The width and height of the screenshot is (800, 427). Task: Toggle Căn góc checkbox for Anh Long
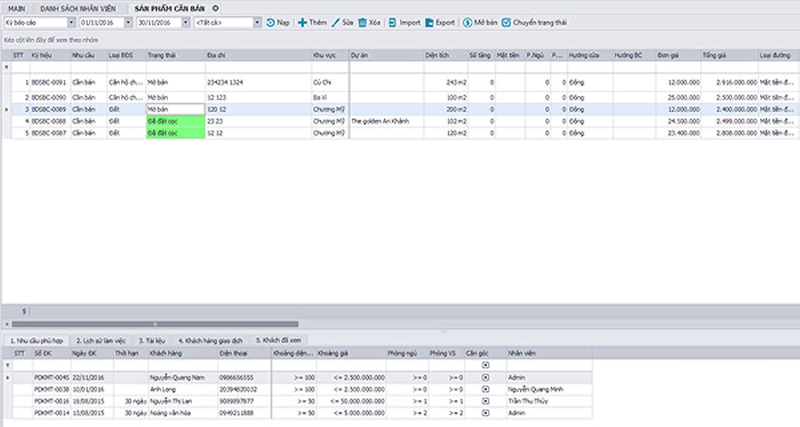point(485,389)
